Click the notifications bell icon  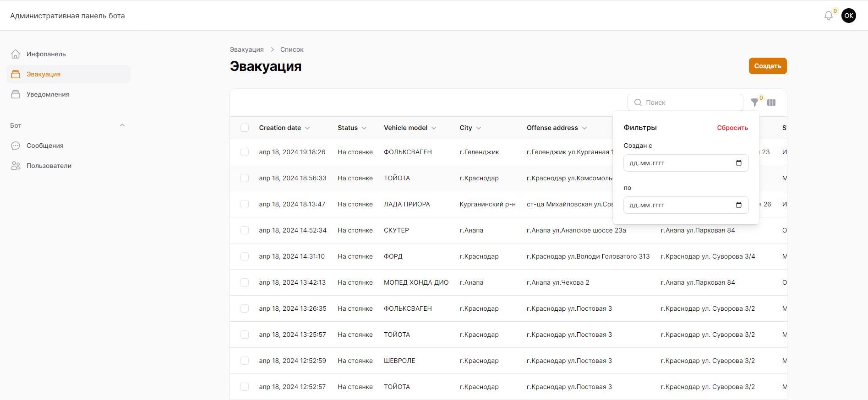(x=828, y=16)
